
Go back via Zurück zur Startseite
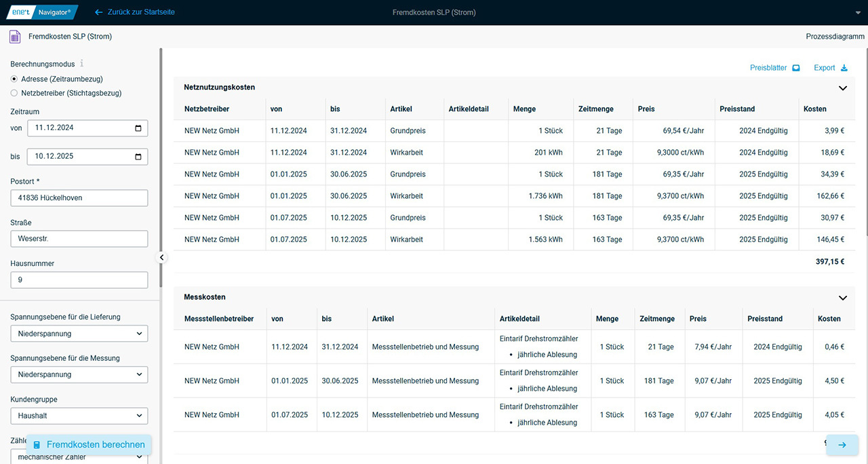pyautogui.click(x=134, y=12)
